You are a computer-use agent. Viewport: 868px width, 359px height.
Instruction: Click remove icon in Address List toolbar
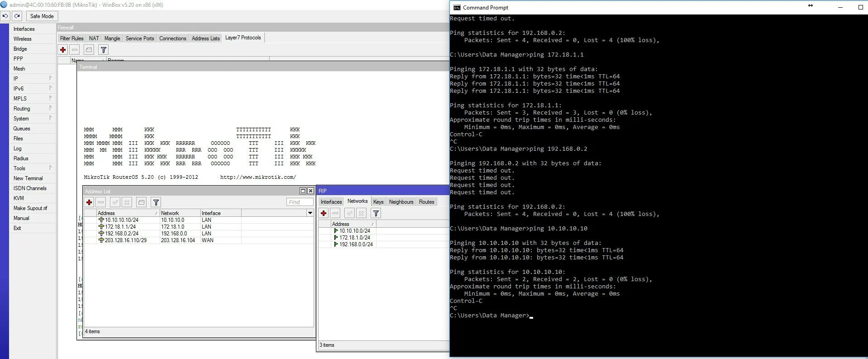point(101,202)
